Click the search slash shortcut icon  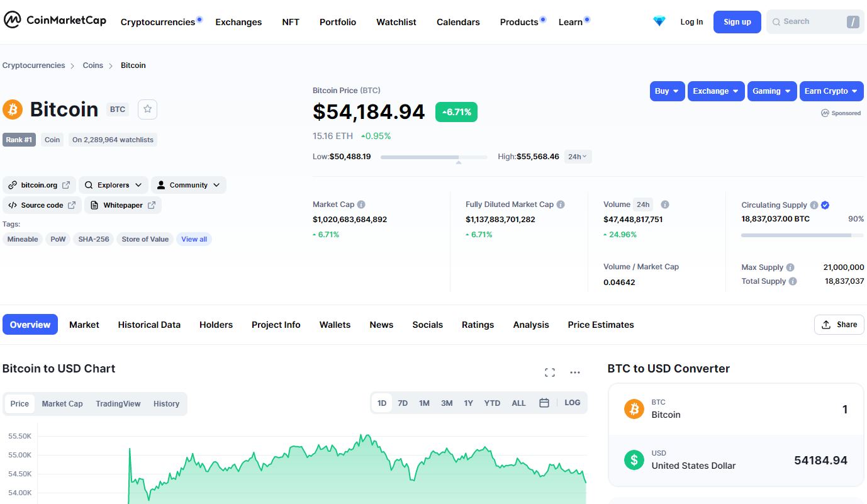pos(853,22)
